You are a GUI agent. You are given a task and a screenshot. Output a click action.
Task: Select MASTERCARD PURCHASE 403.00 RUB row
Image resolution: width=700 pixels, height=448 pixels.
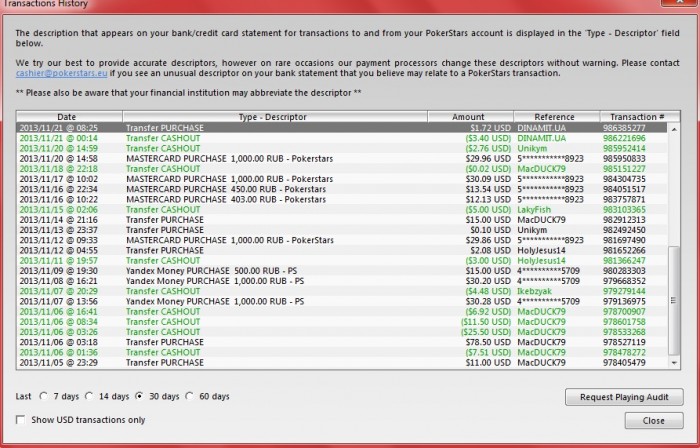[342, 199]
